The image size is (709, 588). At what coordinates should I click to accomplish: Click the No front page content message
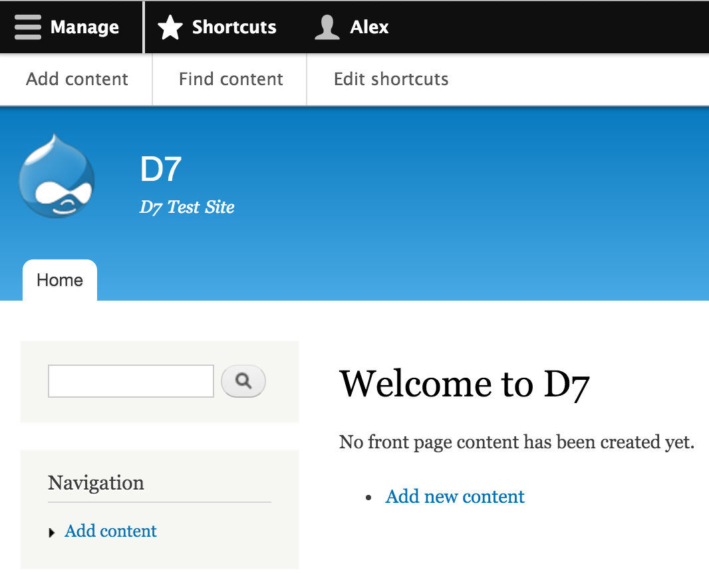click(x=516, y=442)
